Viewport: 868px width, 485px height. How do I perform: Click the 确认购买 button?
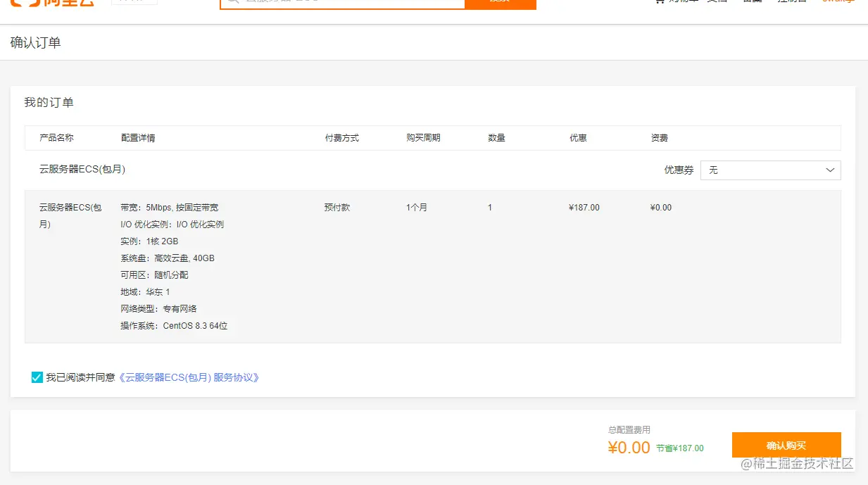coord(786,446)
